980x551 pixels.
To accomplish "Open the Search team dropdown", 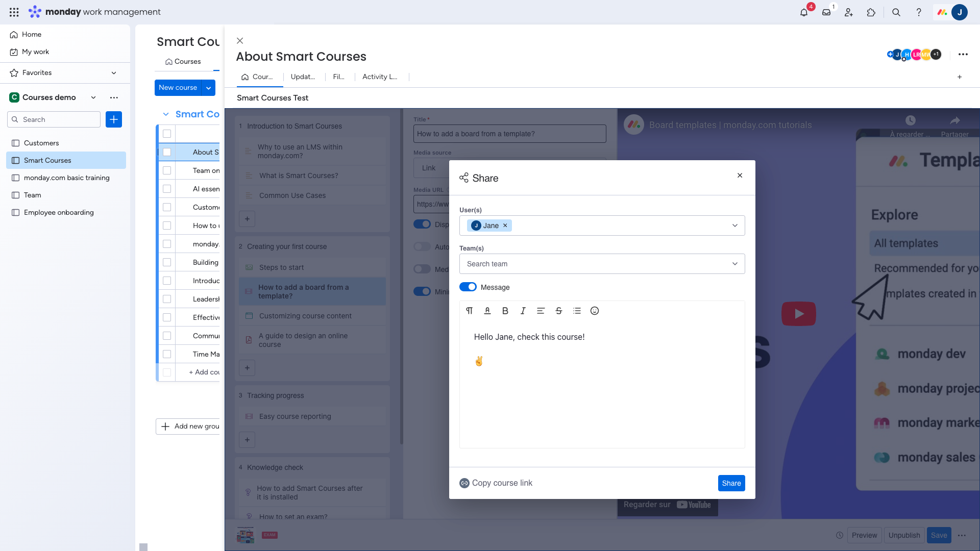I will point(602,264).
